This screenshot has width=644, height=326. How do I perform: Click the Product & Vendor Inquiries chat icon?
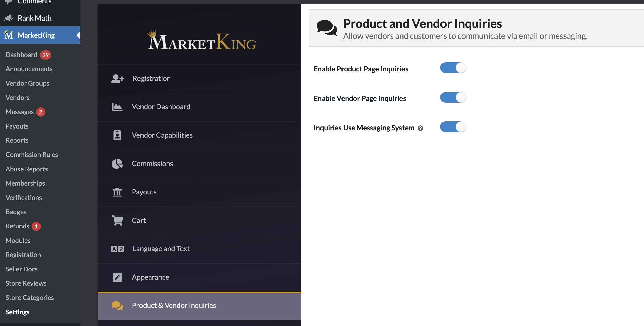coord(117,306)
